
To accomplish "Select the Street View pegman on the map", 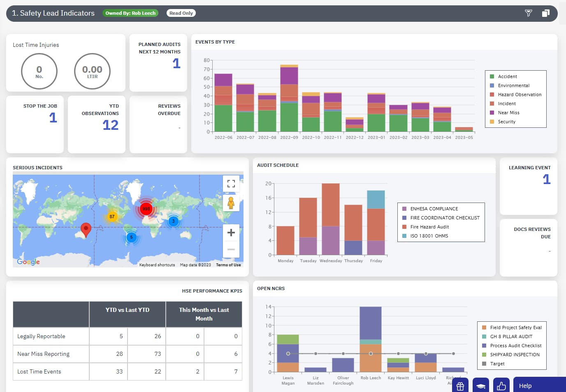I will point(231,203).
